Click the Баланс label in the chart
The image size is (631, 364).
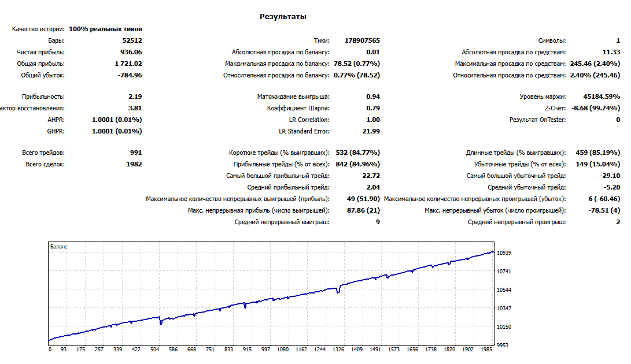pyautogui.click(x=59, y=247)
